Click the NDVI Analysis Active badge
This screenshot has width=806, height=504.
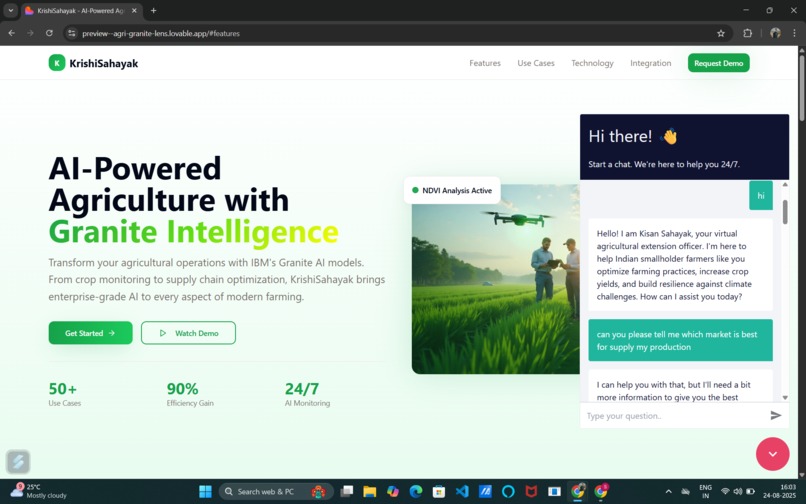point(452,190)
